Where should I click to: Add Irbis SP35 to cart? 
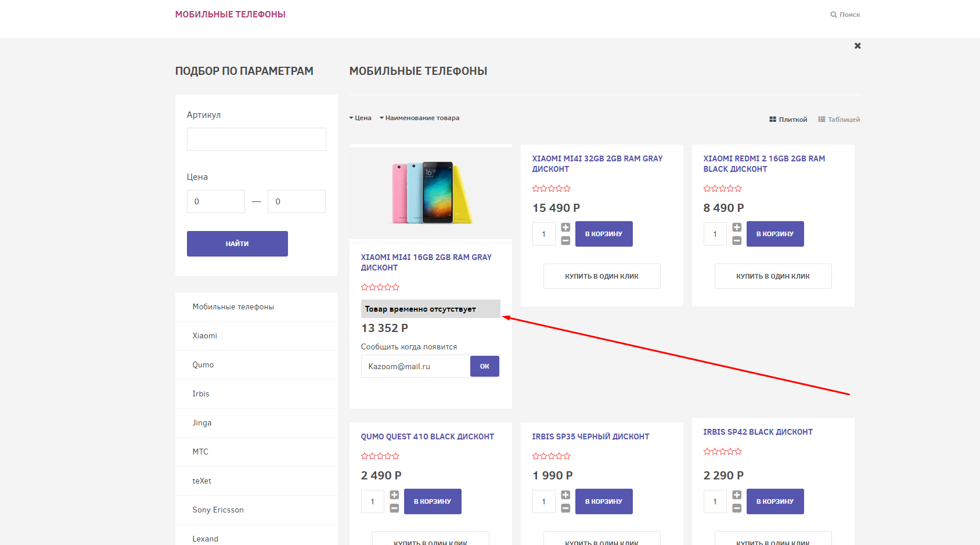(604, 501)
